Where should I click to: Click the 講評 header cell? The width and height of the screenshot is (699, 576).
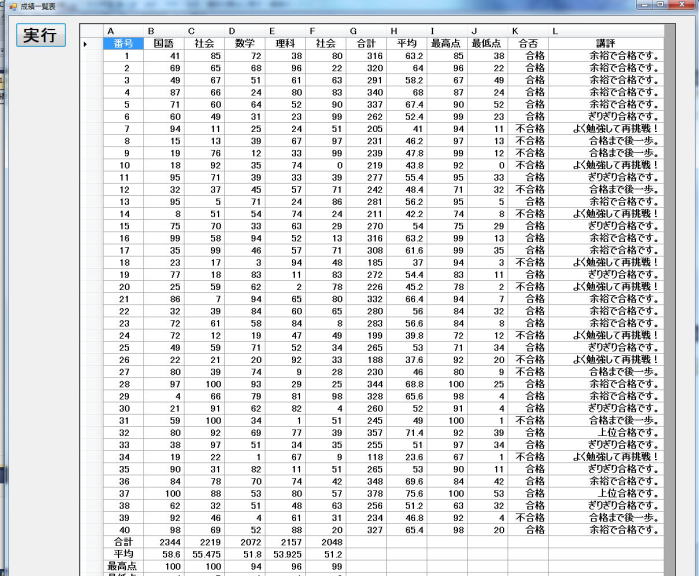606,43
